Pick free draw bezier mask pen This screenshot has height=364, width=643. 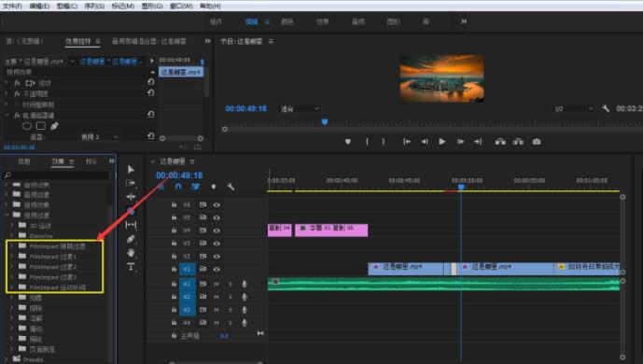pyautogui.click(x=54, y=126)
